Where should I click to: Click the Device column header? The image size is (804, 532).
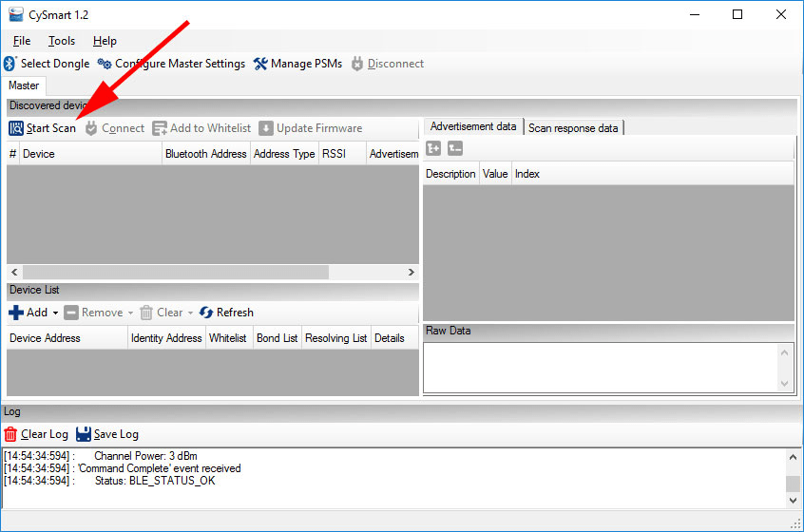(x=90, y=154)
